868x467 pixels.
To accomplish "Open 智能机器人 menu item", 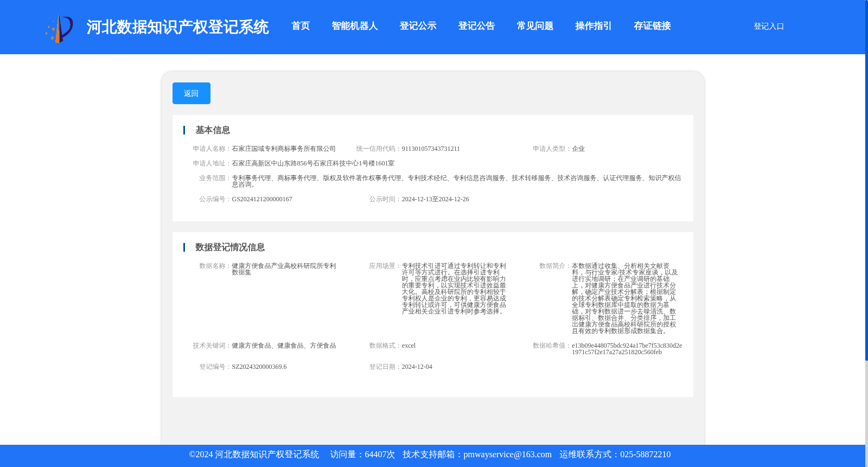I will pos(355,26).
